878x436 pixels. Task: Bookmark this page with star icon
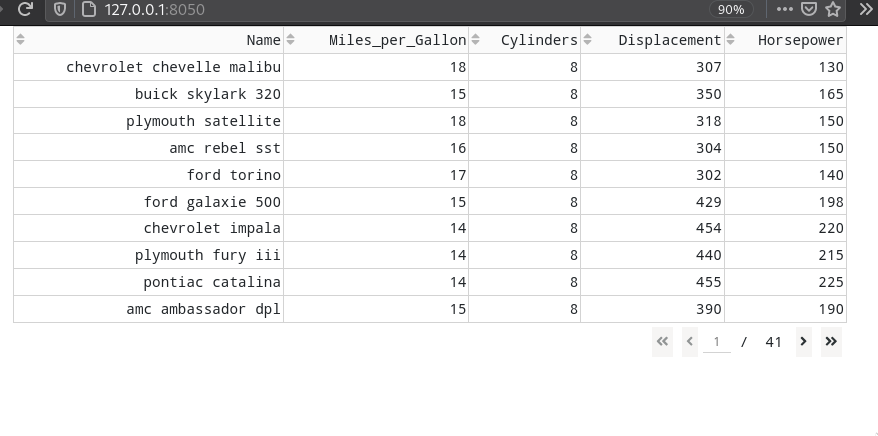[x=833, y=9]
